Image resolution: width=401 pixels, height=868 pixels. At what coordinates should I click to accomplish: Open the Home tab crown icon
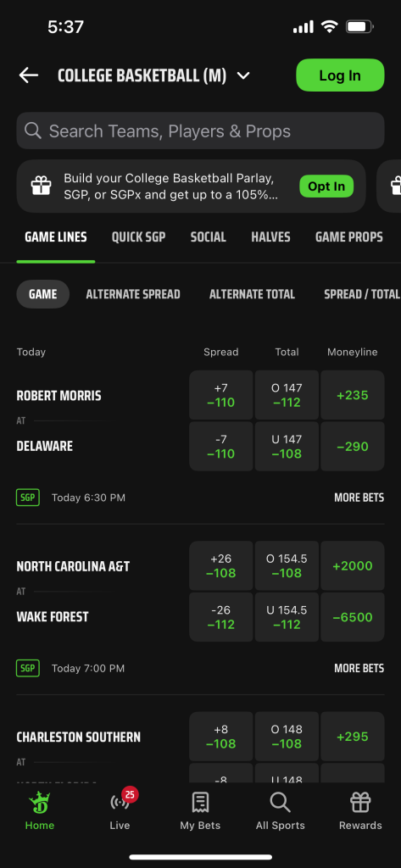(x=39, y=802)
